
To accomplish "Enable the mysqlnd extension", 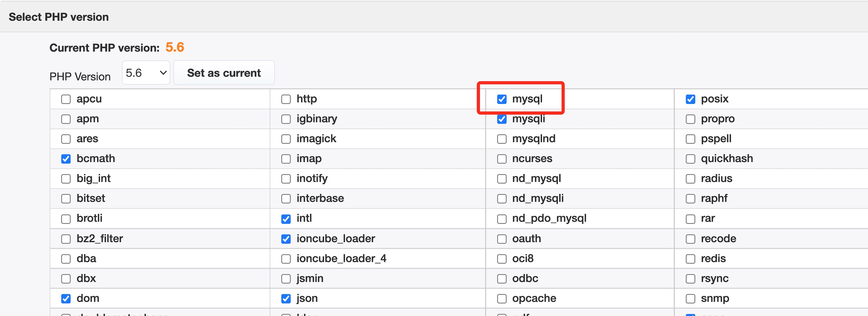I will pos(502,139).
